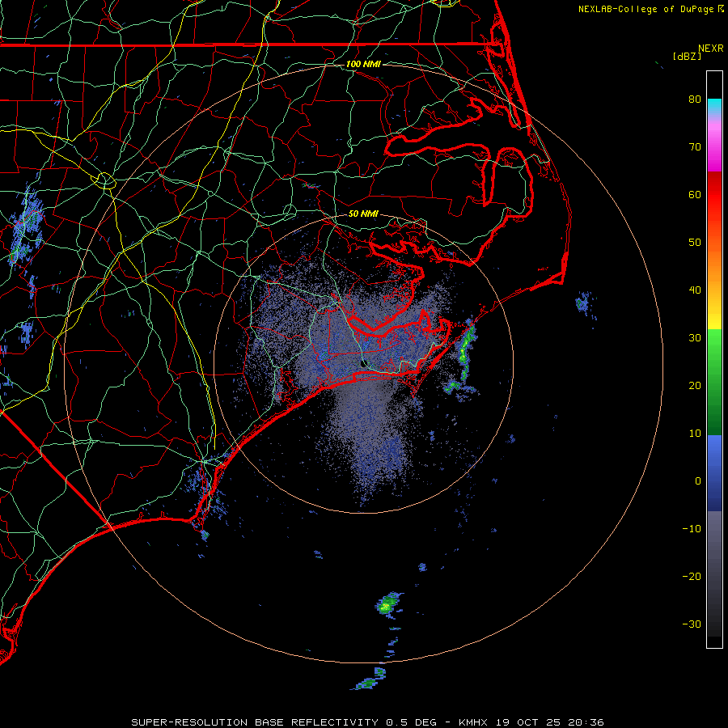The height and width of the screenshot is (728, 728).
Task: Click the 100 NMI range ring label
Action: pyautogui.click(x=363, y=64)
